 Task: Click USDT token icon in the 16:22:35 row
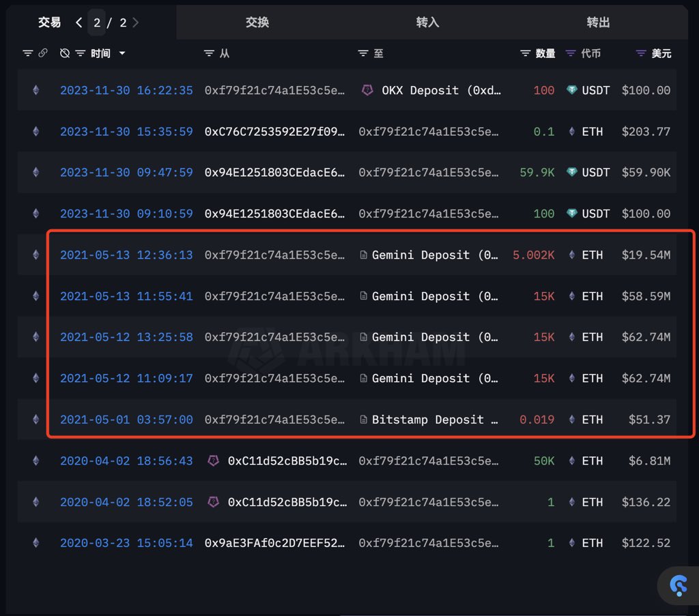571,90
